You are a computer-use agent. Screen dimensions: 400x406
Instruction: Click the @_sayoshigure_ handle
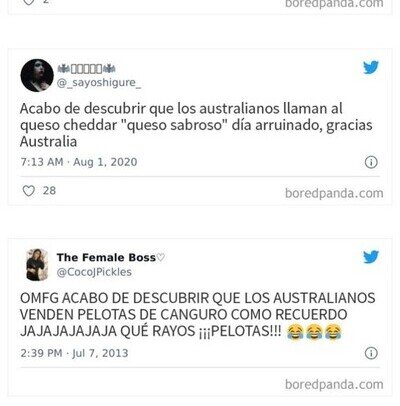[x=99, y=83]
